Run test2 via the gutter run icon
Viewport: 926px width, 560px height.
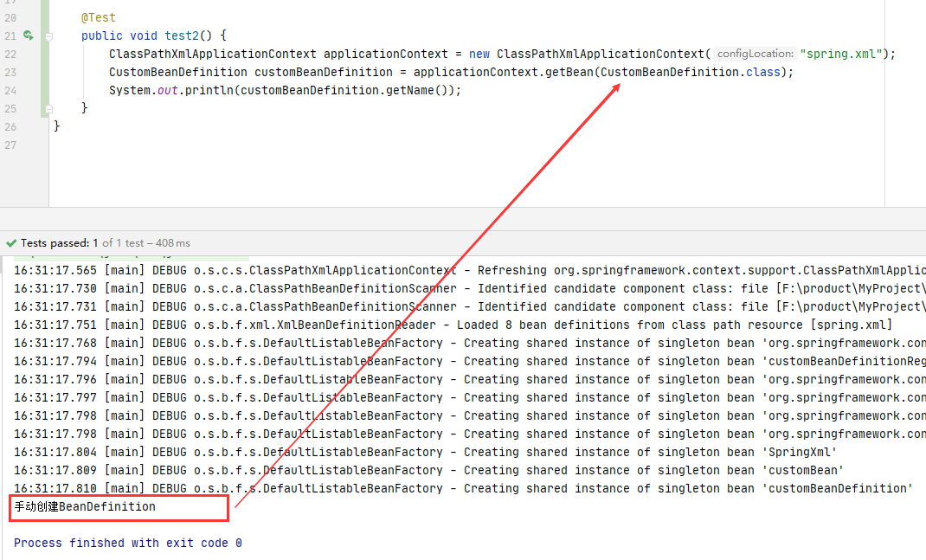pyautogui.click(x=28, y=35)
